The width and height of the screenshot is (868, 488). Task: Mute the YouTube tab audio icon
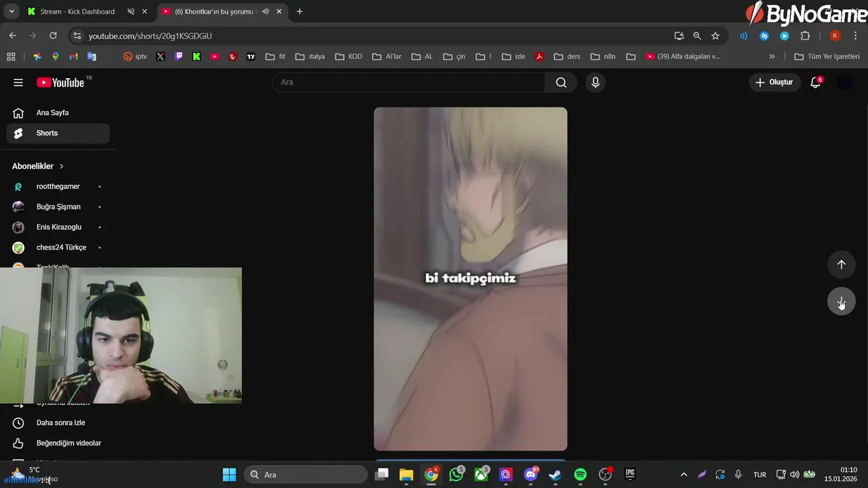coord(265,12)
